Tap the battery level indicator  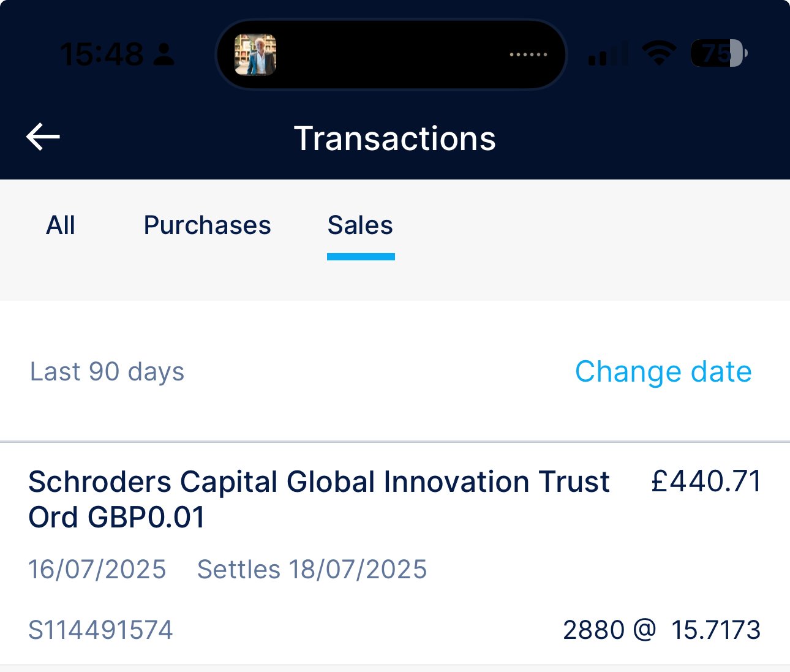tap(719, 53)
